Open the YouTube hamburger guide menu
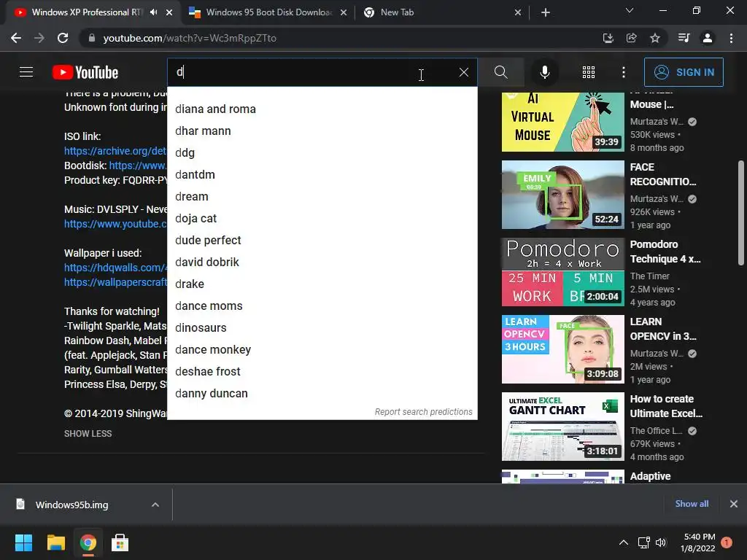Image resolution: width=747 pixels, height=560 pixels. pyautogui.click(x=26, y=72)
